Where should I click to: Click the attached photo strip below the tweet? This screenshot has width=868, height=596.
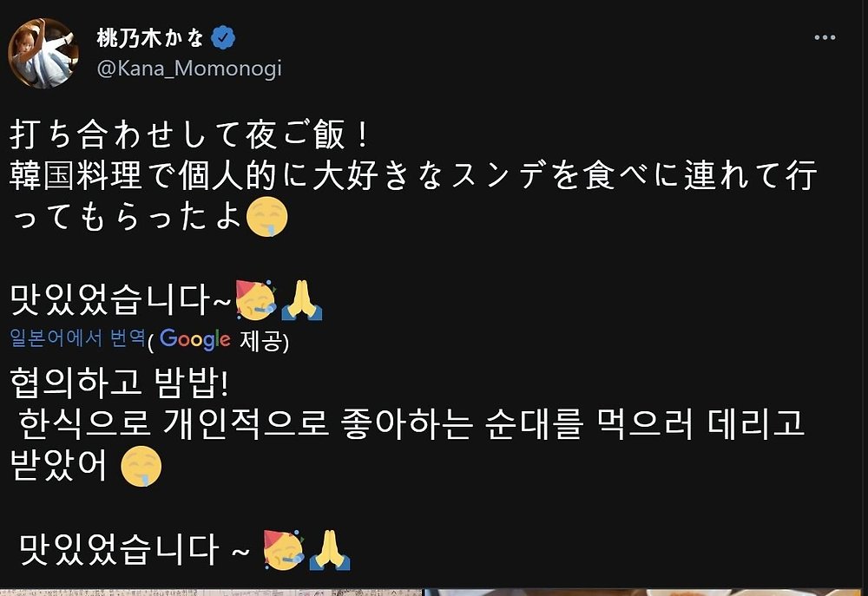click(x=434, y=593)
